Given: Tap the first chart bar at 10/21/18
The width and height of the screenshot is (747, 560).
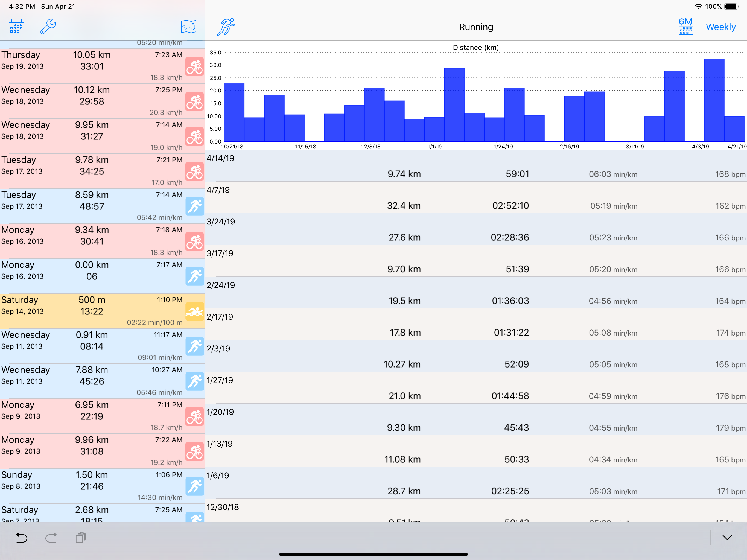Looking at the screenshot, I should tap(234, 112).
